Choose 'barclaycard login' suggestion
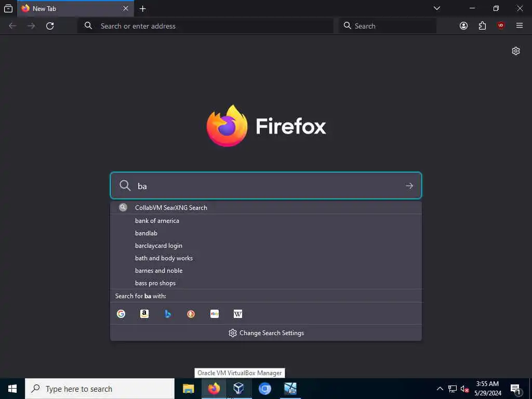532x399 pixels. 266,246
